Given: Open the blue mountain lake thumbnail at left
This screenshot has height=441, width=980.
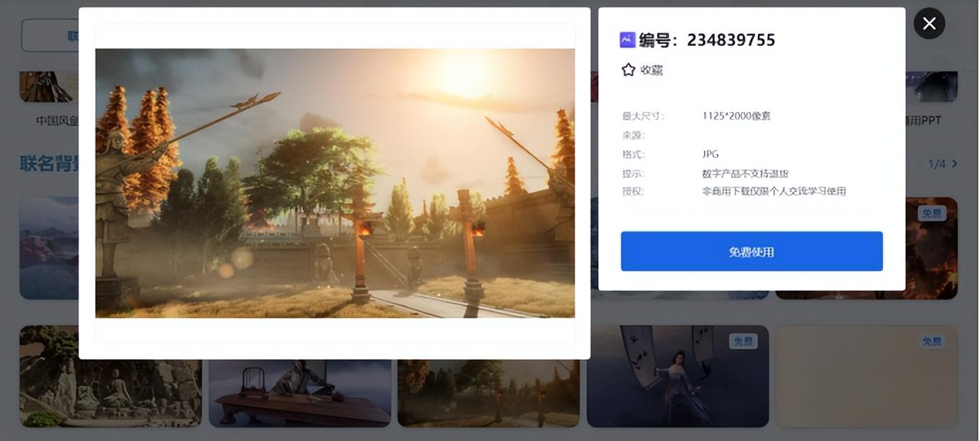Looking at the screenshot, I should 48,247.
